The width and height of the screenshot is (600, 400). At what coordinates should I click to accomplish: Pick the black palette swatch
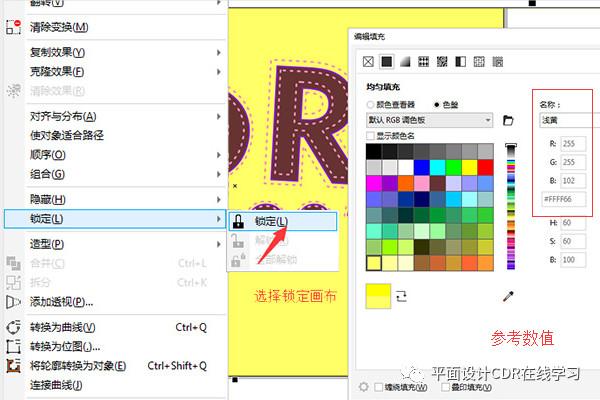(373, 152)
